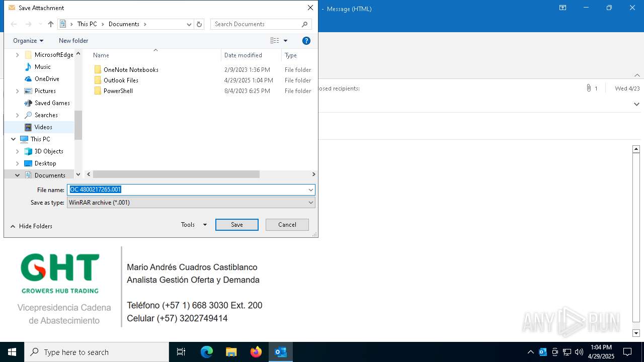Open Task View on the taskbar
Image resolution: width=644 pixels, height=362 pixels.
pos(181,352)
